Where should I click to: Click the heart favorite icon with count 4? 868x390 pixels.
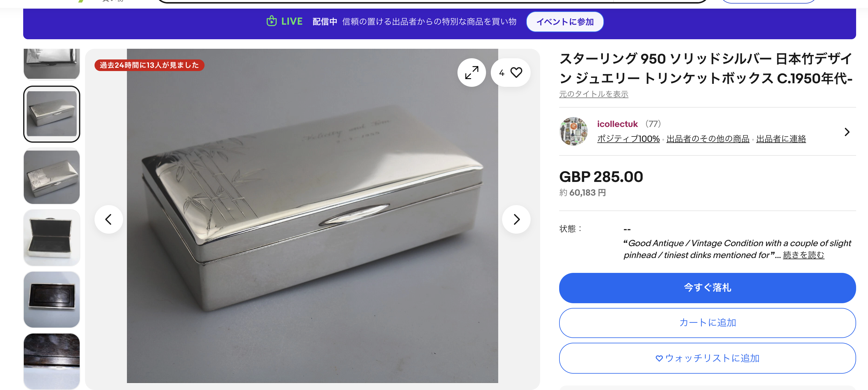[x=510, y=73]
